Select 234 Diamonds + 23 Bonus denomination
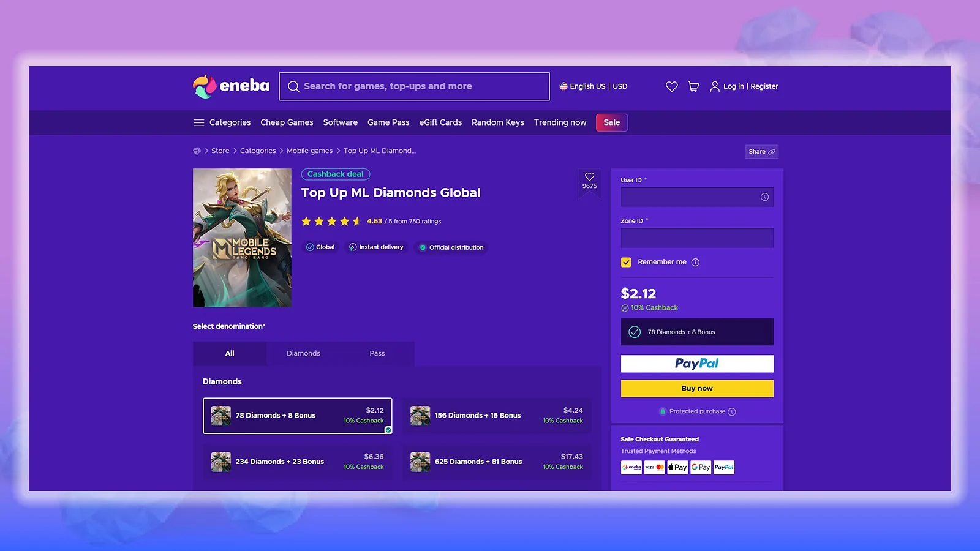Image resolution: width=980 pixels, height=551 pixels. (x=298, y=462)
